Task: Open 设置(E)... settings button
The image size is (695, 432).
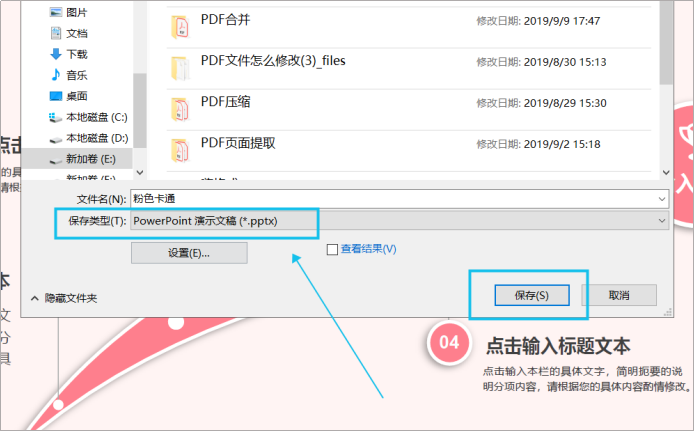Action: (189, 253)
